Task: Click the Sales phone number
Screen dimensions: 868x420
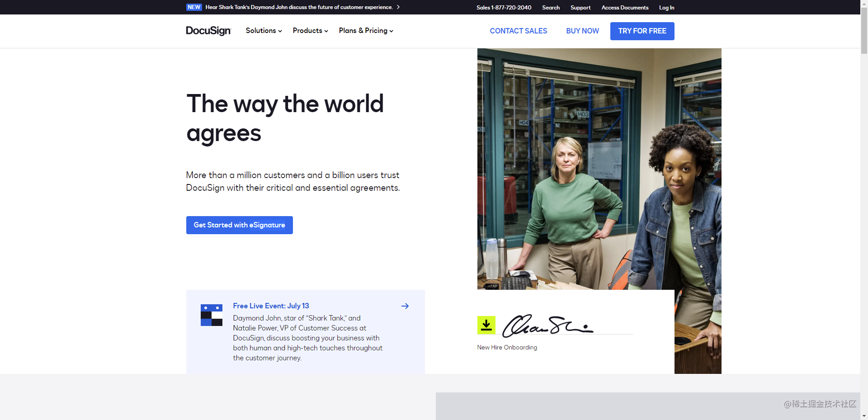Action: point(504,8)
